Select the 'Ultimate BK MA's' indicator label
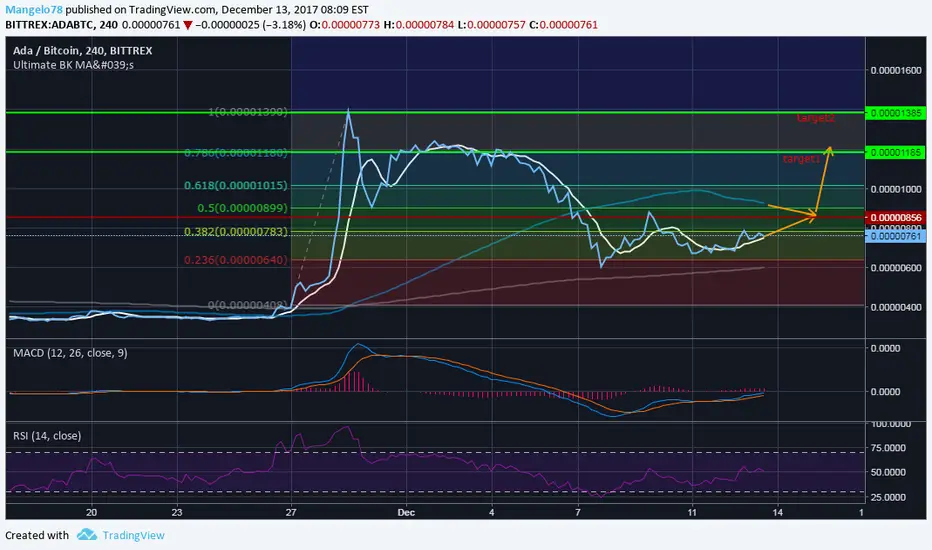Image resolution: width=932 pixels, height=550 pixels. [x=73, y=65]
